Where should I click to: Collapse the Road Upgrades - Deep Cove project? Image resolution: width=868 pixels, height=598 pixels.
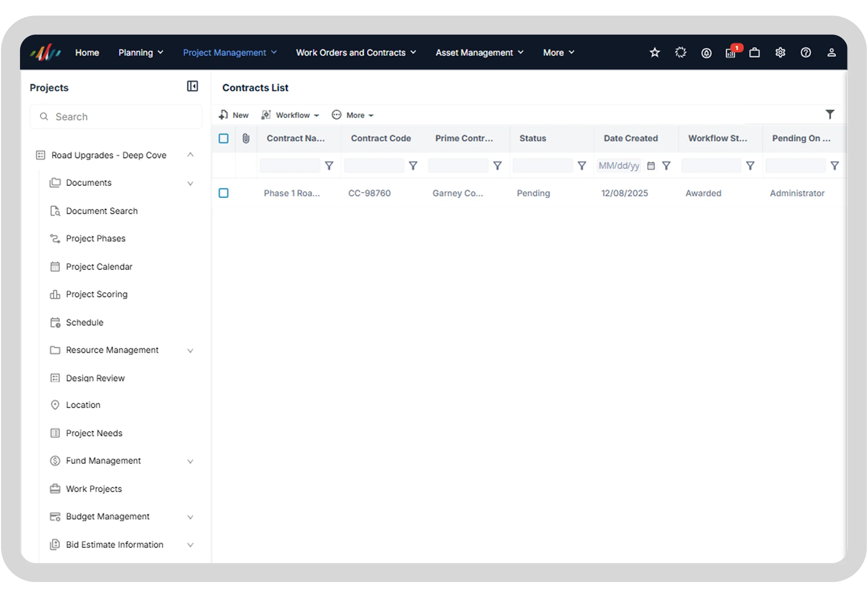(x=190, y=155)
